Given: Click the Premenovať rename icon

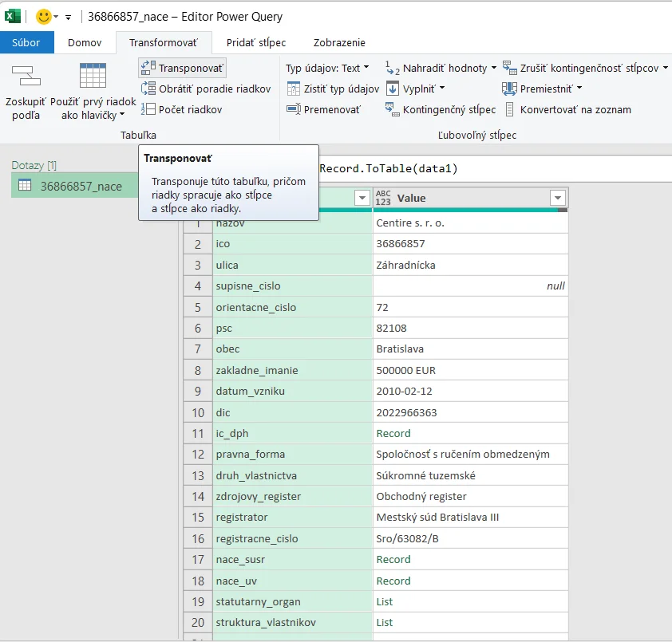Looking at the screenshot, I should click(x=294, y=109).
